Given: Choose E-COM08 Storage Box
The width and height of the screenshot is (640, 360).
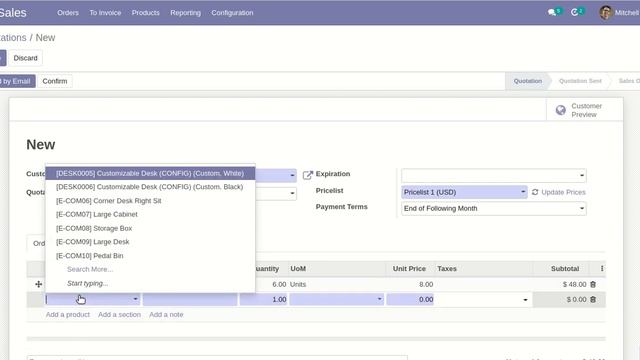Looking at the screenshot, I should click(150, 228).
